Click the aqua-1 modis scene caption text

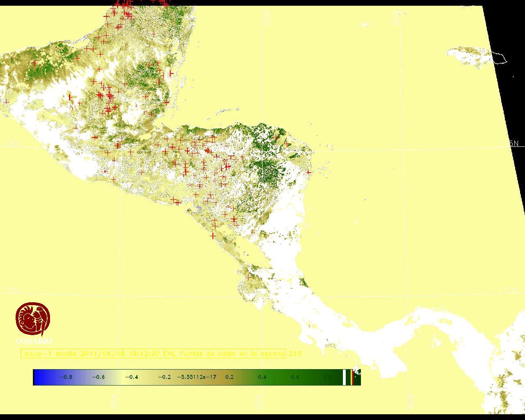(x=153, y=354)
